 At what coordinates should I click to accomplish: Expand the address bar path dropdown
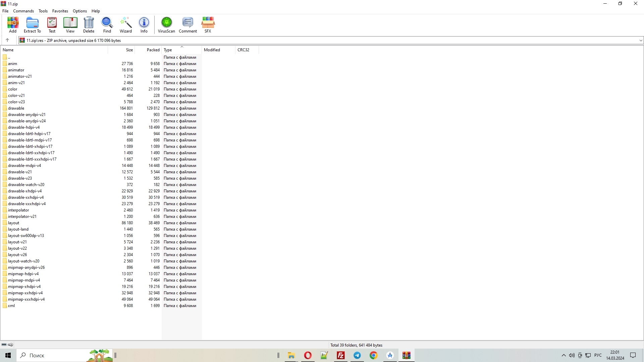tap(641, 41)
